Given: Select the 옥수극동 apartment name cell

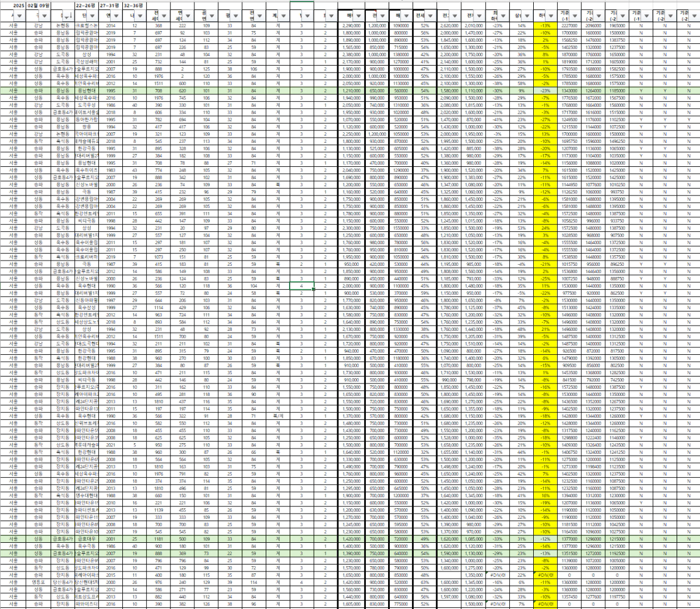Looking at the screenshot, I should coord(85,546).
